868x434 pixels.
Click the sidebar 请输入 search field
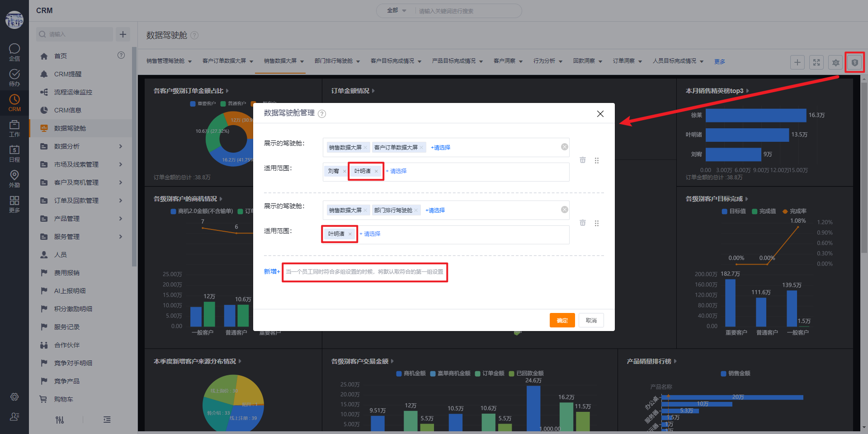[75, 34]
